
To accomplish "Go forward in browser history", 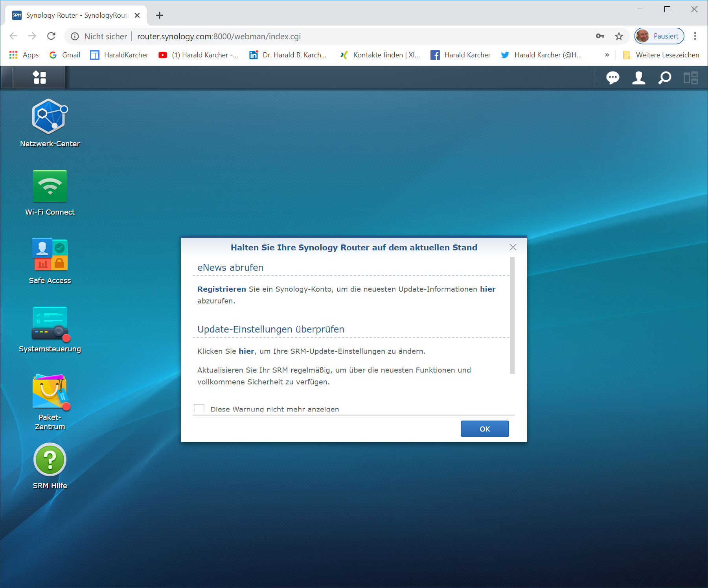I will click(32, 36).
